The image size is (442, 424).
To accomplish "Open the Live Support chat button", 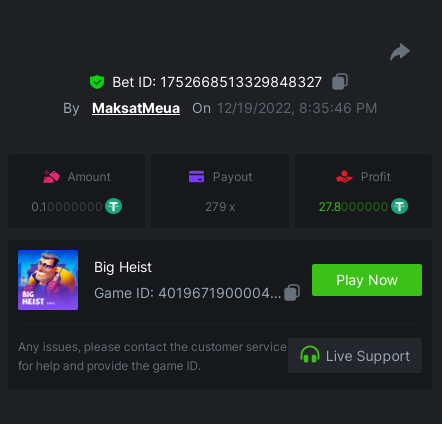I will click(x=355, y=355).
